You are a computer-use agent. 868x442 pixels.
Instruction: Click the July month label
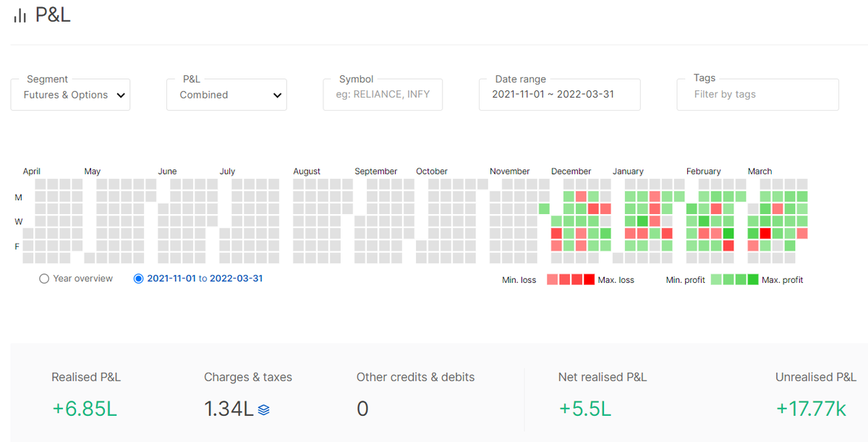pyautogui.click(x=227, y=171)
